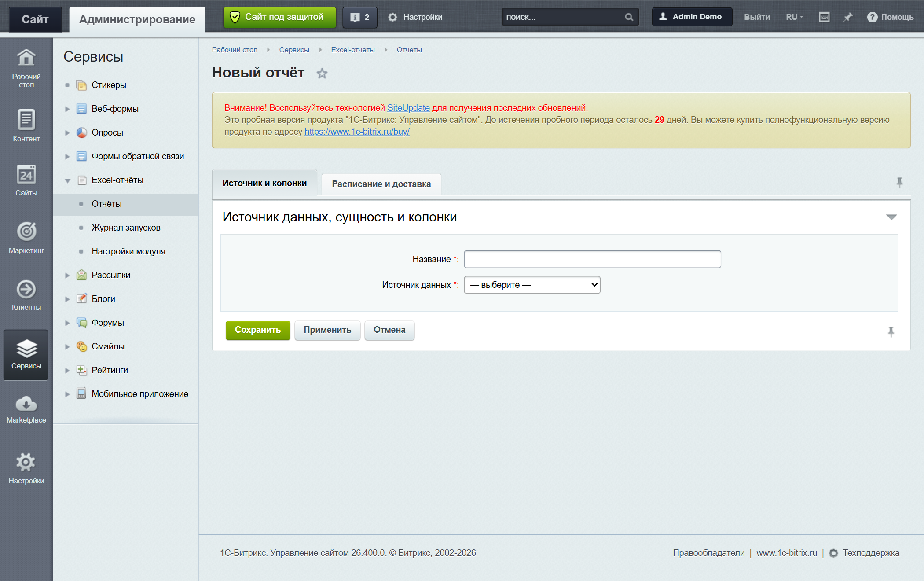The image size is (924, 581).
Task: Click the Excel-отчёты breadcrumb link
Action: pyautogui.click(x=353, y=50)
